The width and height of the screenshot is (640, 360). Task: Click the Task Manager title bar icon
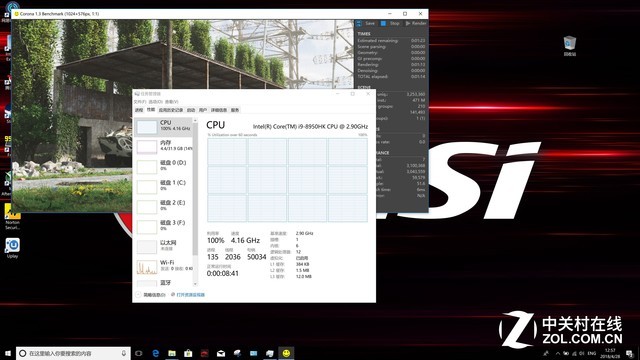pos(137,93)
